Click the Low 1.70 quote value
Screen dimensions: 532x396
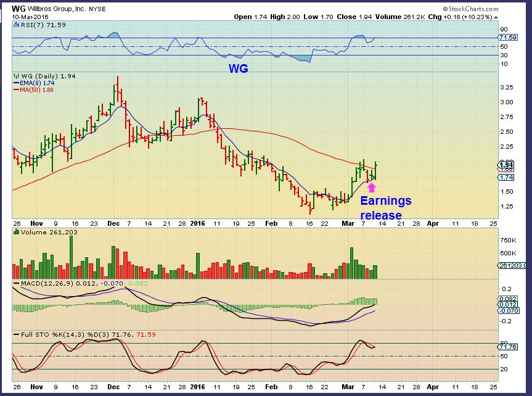(318, 17)
